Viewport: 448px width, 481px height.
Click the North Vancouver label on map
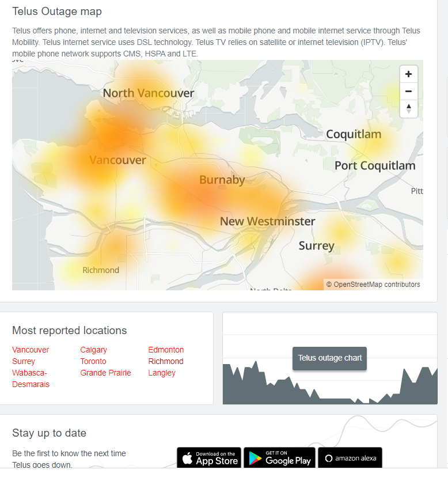click(149, 93)
